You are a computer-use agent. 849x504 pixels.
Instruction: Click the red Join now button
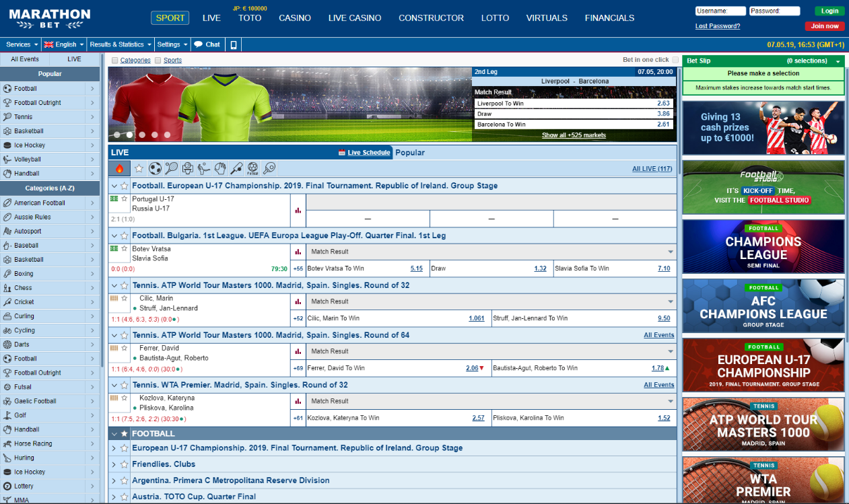(825, 26)
